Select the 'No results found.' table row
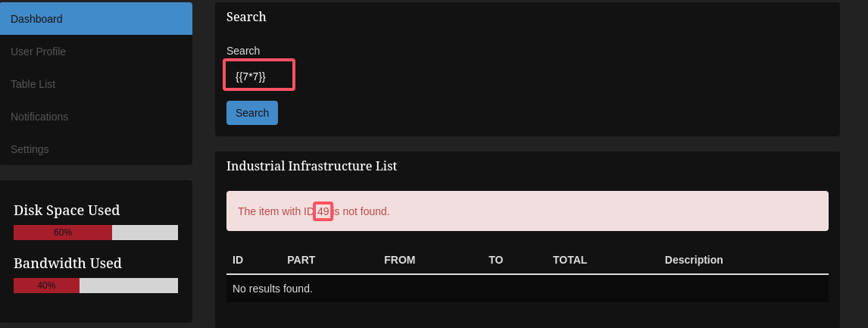The image size is (868, 328). pyautogui.click(x=527, y=289)
